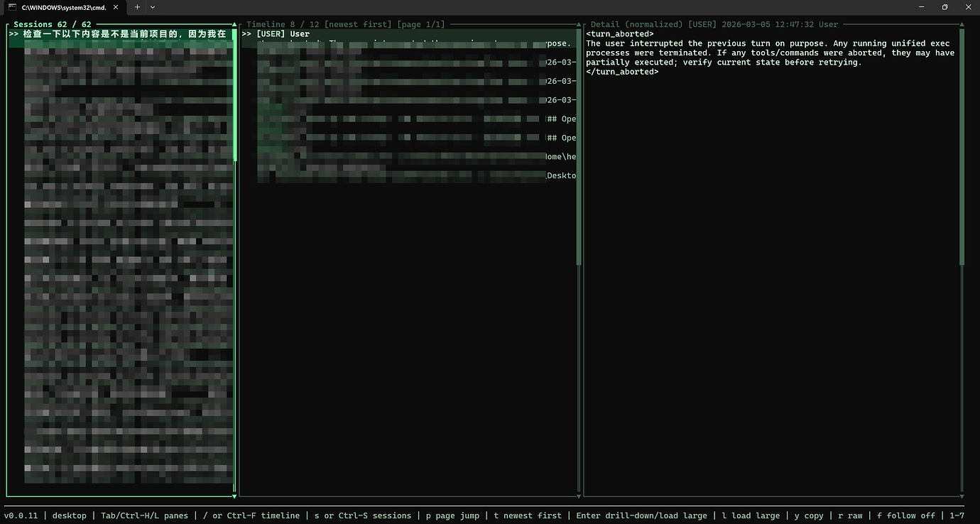
Task: Click the Sessions panel scroll-up arrow
Action: [x=234, y=24]
